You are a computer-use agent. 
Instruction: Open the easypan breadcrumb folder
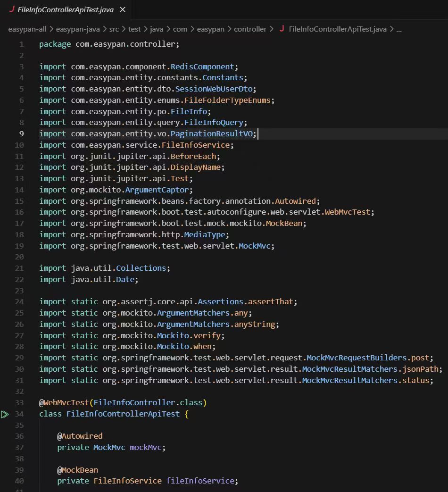coord(210,29)
